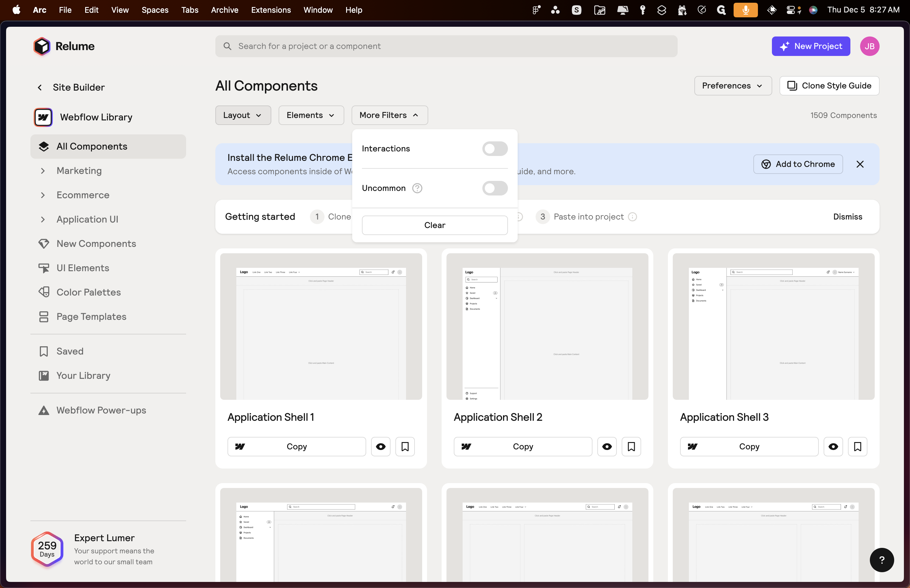Open the Preferences dropdown

[x=732, y=86]
